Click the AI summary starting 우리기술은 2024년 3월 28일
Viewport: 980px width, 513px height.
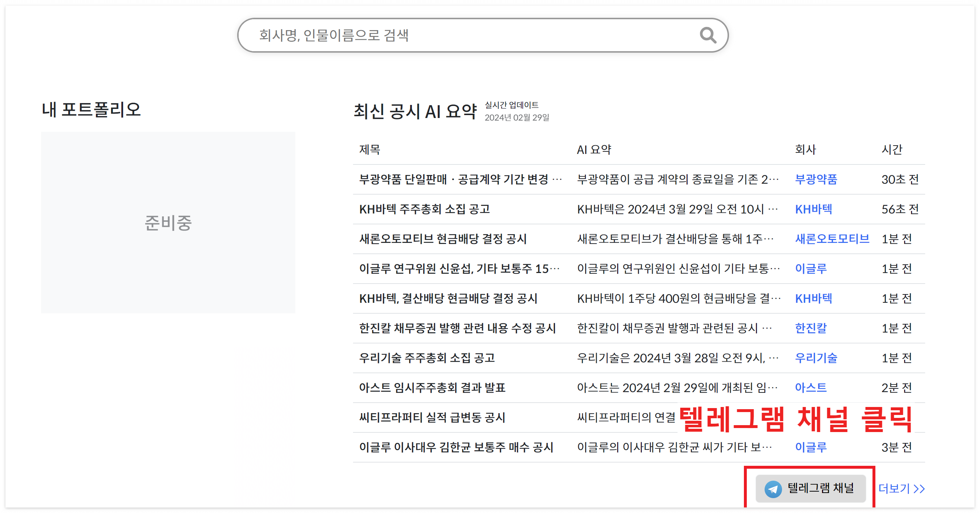pyautogui.click(x=677, y=358)
